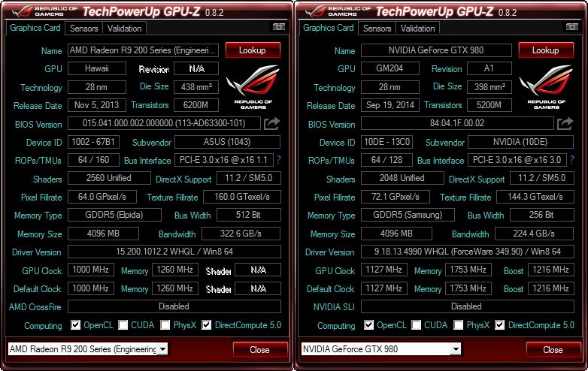
Task: Click Release Date value Nov 5, 2013
Action: (x=97, y=105)
